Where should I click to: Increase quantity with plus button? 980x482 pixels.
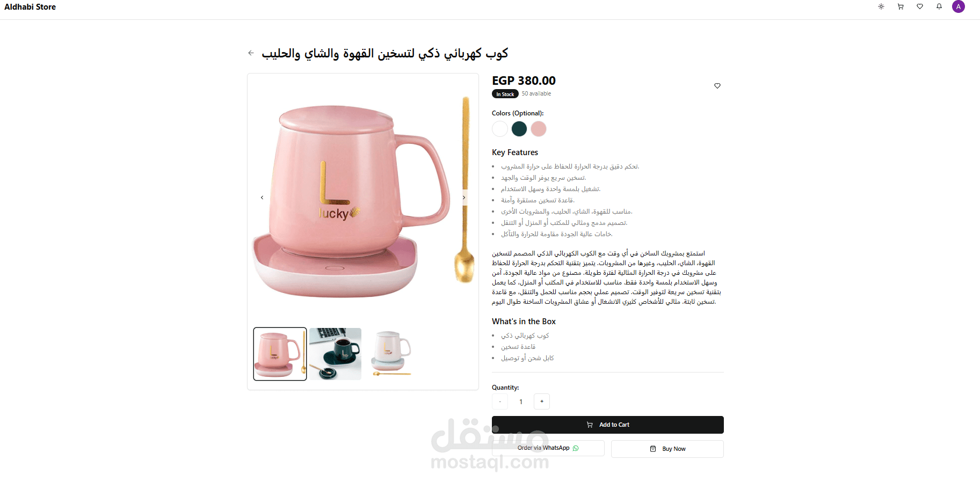542,401
